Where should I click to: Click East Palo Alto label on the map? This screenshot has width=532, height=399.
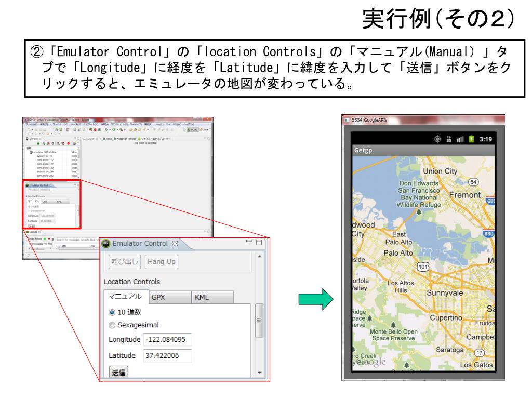click(398, 238)
